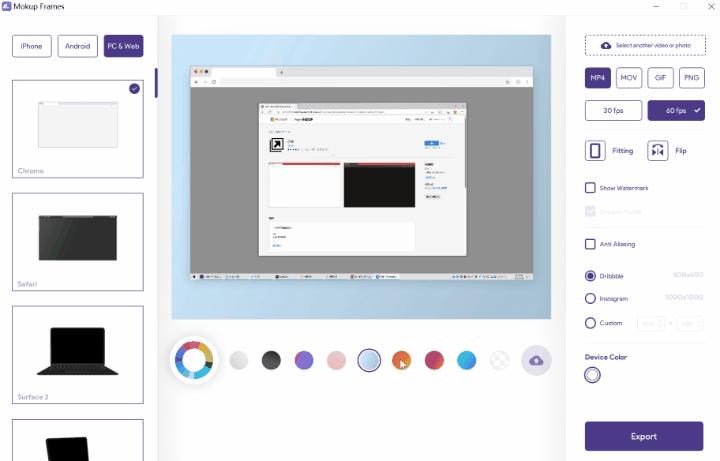Pick the cyan blue background swatch

click(467, 360)
